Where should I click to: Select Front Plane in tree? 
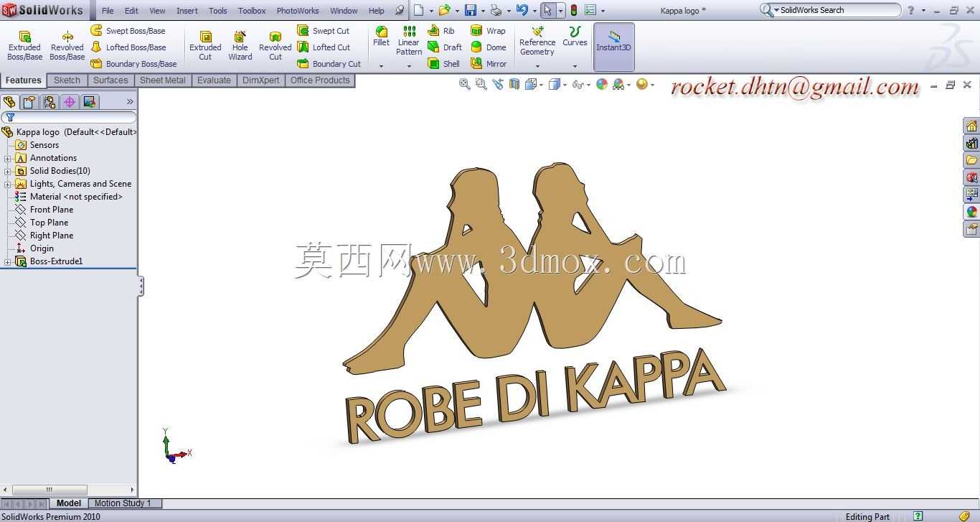coord(52,210)
